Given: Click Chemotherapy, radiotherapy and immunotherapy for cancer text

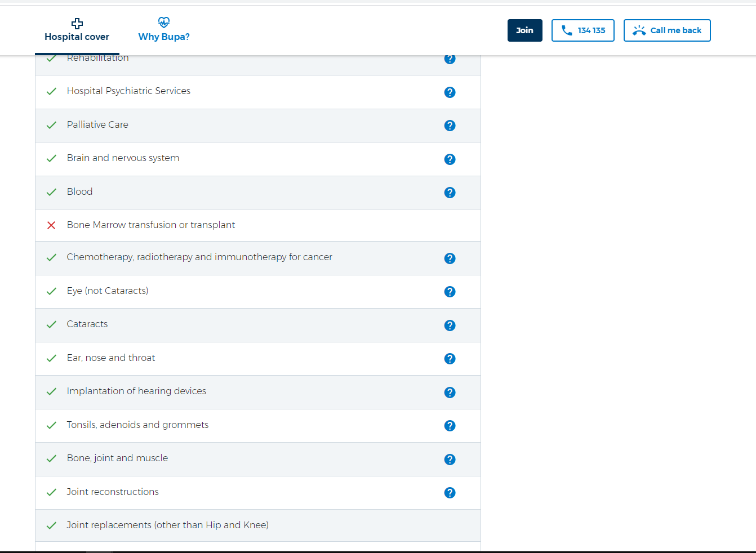Looking at the screenshot, I should [x=199, y=257].
